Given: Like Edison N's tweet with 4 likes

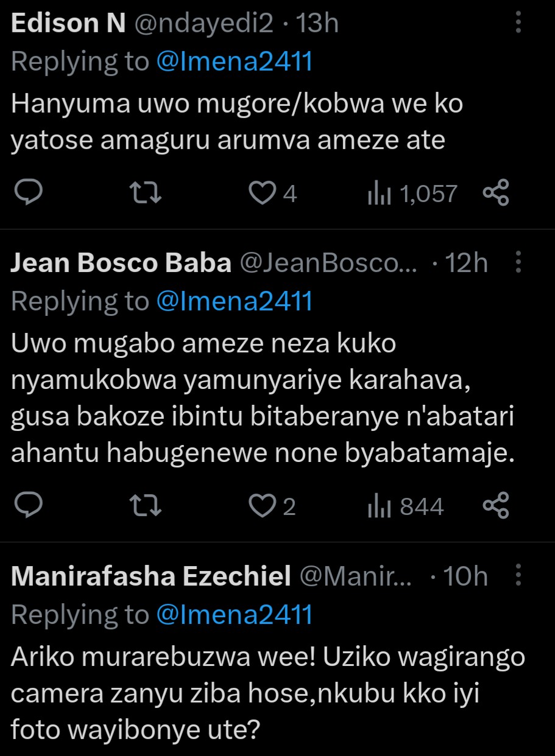Looking at the screenshot, I should click(263, 193).
